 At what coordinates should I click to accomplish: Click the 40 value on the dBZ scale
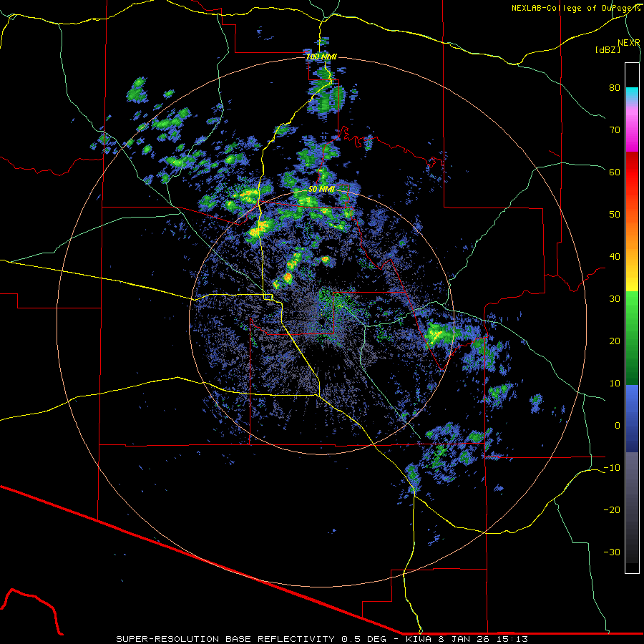(x=615, y=257)
